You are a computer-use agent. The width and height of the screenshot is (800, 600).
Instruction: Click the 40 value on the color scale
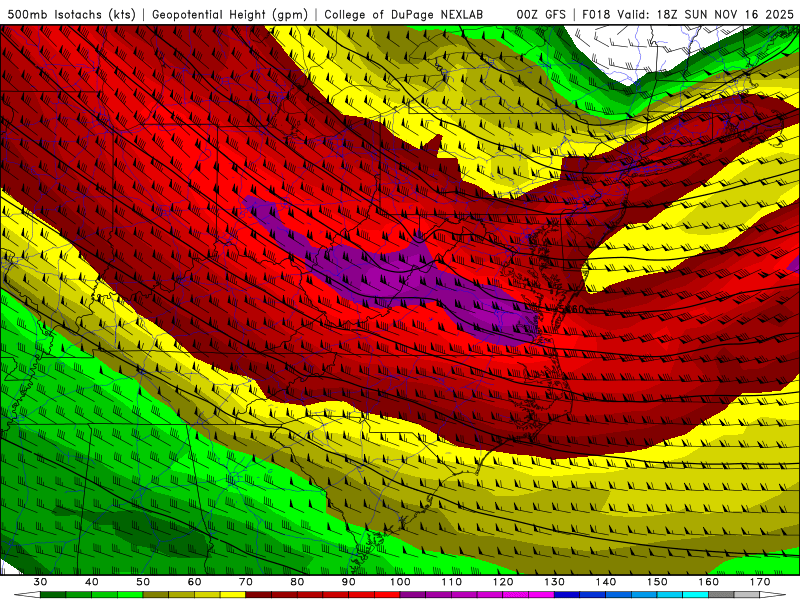[x=91, y=582]
